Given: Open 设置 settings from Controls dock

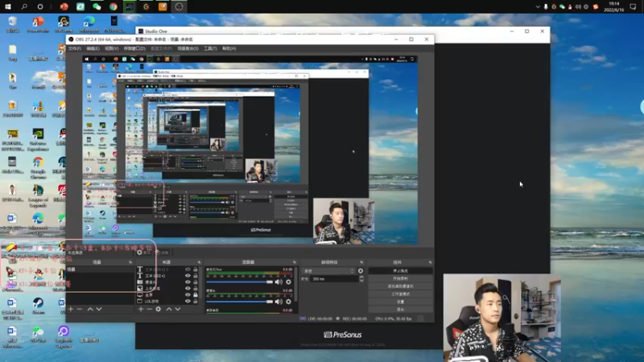Looking at the screenshot, I should point(400,302).
